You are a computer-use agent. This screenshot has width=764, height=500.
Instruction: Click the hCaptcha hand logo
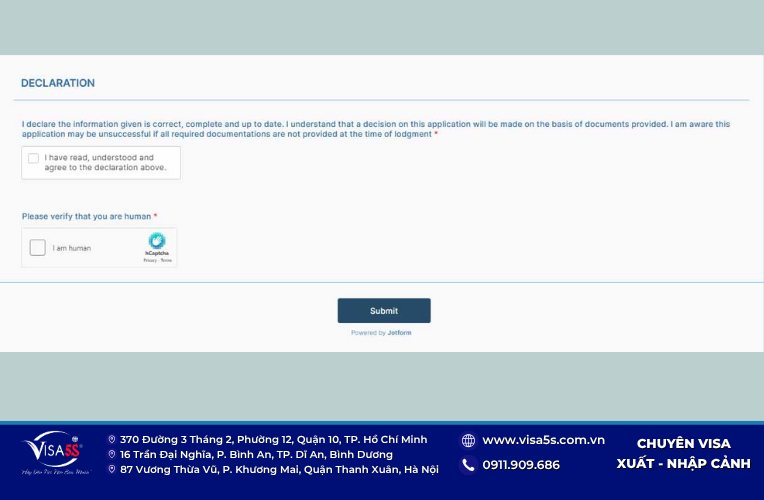[157, 241]
